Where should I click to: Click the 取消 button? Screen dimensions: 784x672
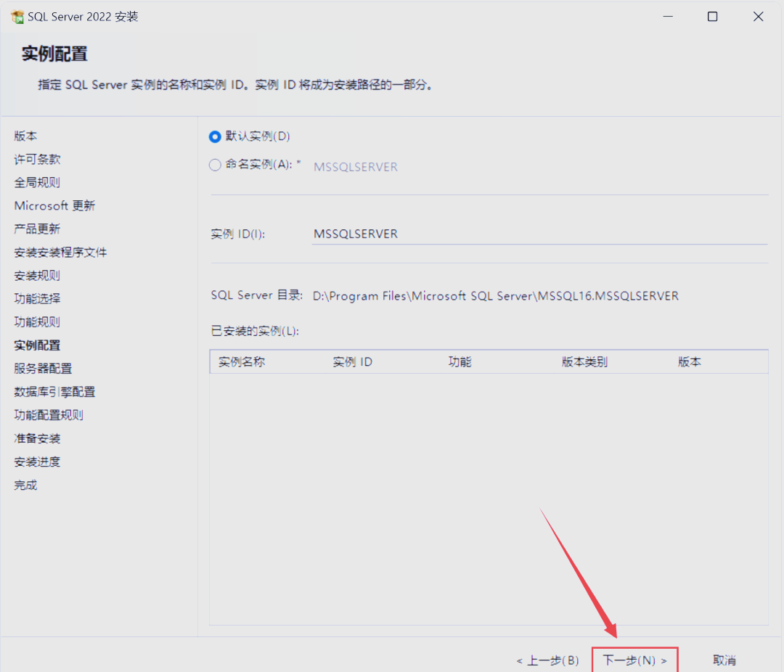(x=724, y=660)
